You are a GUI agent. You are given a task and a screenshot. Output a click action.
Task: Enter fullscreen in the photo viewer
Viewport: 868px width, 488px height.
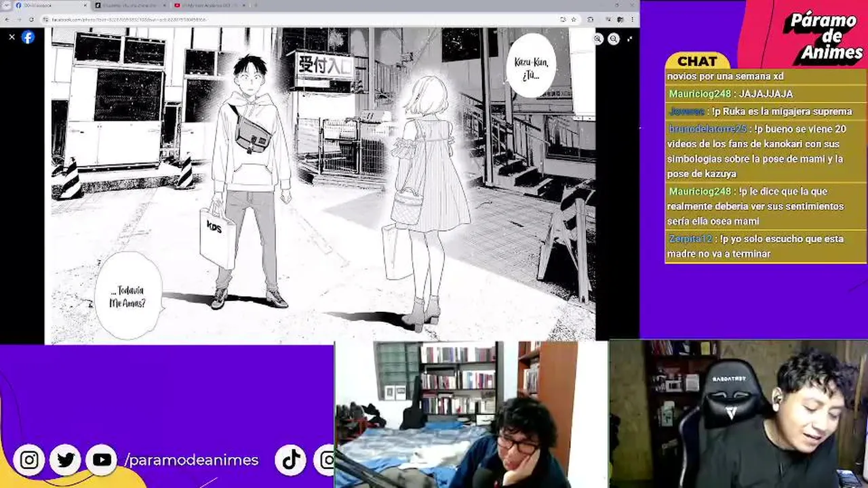630,39
